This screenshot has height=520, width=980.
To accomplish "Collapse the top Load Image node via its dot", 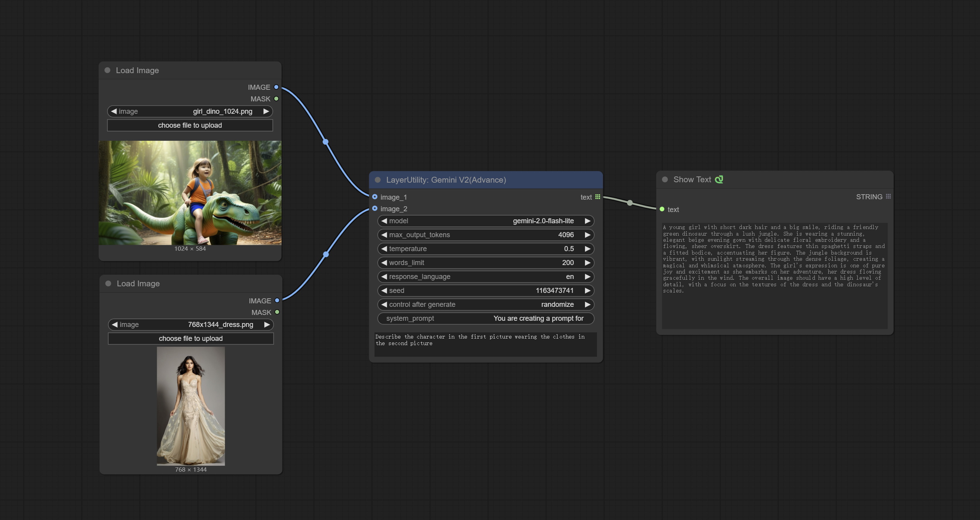I will click(x=108, y=70).
